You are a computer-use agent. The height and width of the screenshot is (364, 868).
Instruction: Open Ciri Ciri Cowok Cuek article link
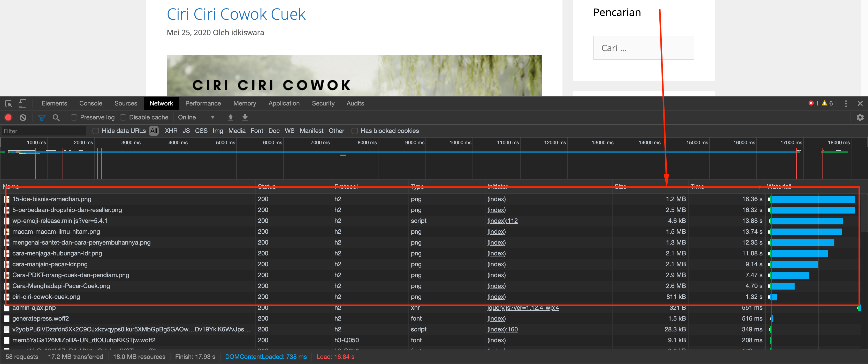click(236, 14)
